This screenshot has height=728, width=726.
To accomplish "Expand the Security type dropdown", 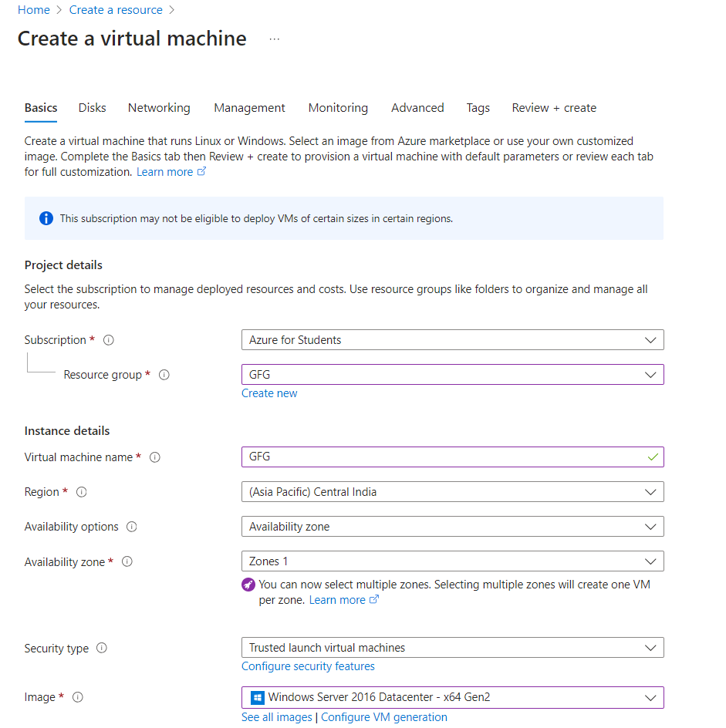I will [x=452, y=648].
